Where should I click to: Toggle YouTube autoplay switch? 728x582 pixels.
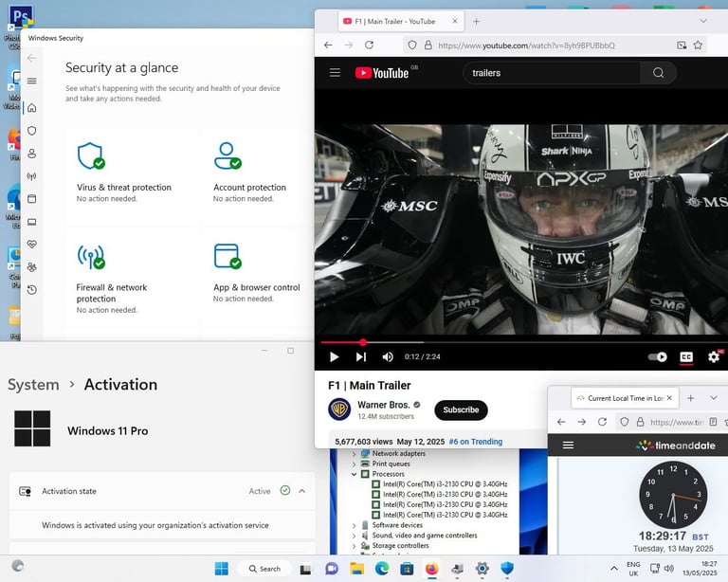click(658, 356)
